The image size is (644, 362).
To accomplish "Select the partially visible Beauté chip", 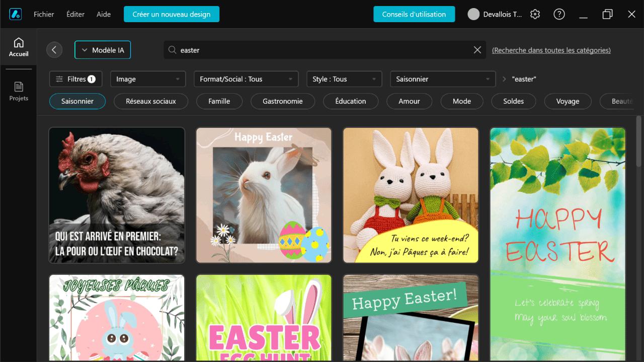I will click(x=618, y=101).
